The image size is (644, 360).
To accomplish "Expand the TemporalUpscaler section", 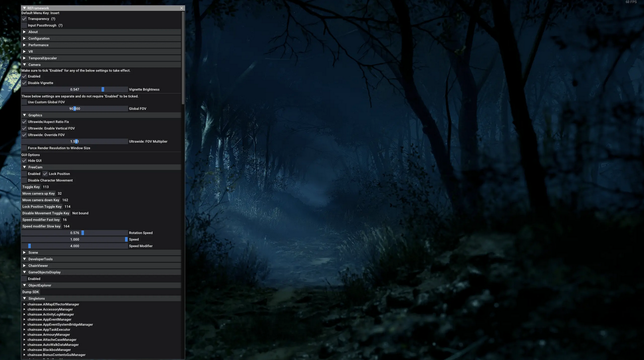I will [x=101, y=58].
